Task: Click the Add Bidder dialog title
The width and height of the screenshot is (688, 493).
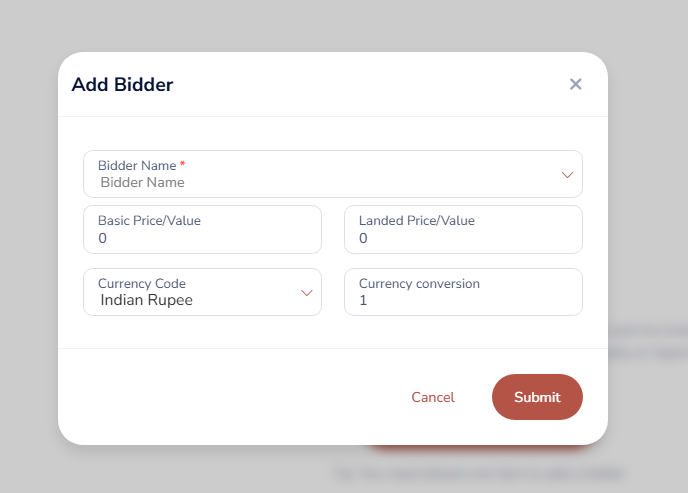Action: 122,85
